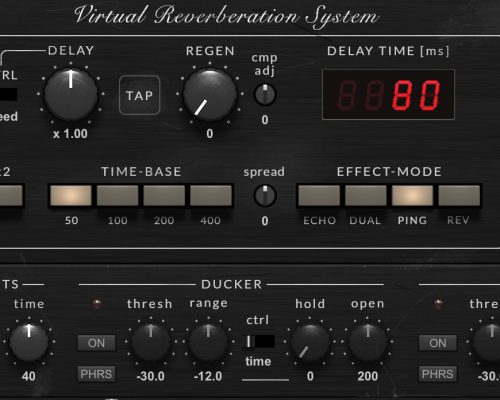Viewport: 500px width, 400px height.
Task: Click the DELAY TIME red LED display
Action: [388, 95]
